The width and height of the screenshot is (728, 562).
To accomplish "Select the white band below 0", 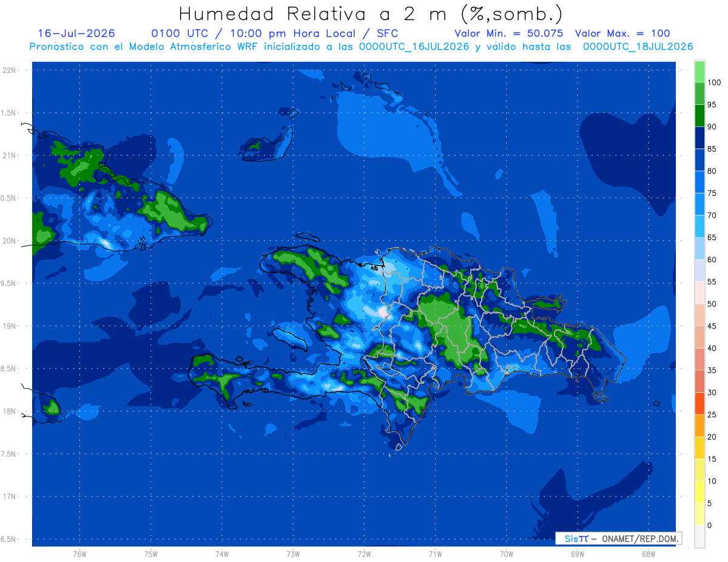I will (x=699, y=536).
